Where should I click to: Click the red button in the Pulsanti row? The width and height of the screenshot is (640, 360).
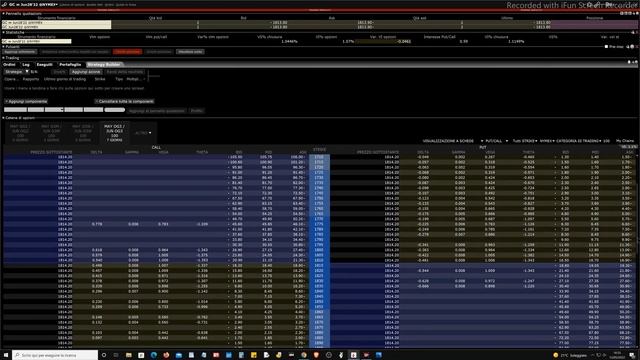pos(127,52)
